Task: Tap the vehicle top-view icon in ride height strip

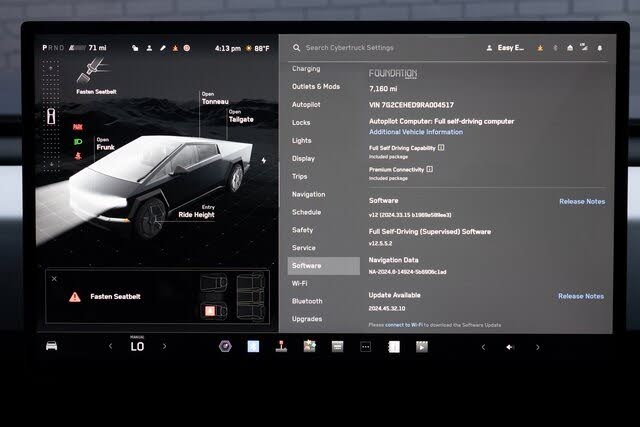Action: (51, 116)
